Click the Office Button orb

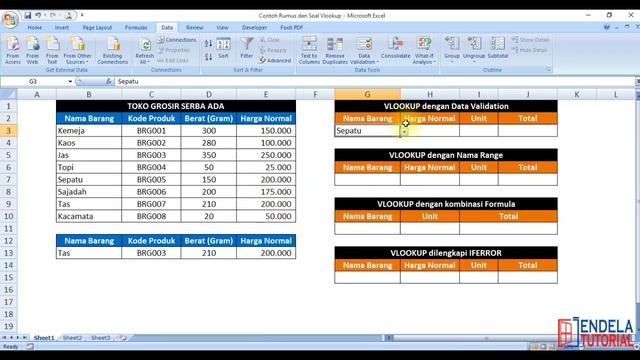click(x=9, y=19)
